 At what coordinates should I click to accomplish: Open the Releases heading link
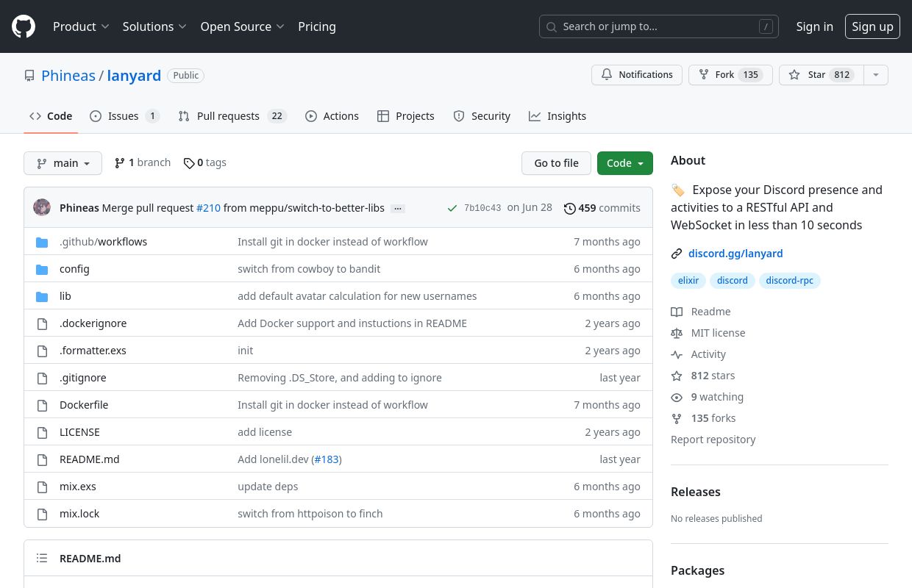696,492
